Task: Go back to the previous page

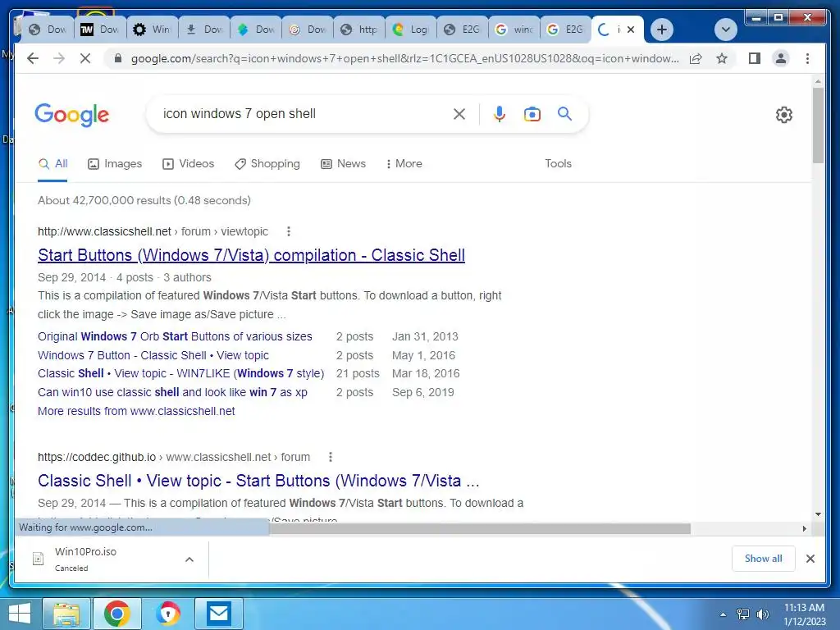Action: pyautogui.click(x=33, y=58)
